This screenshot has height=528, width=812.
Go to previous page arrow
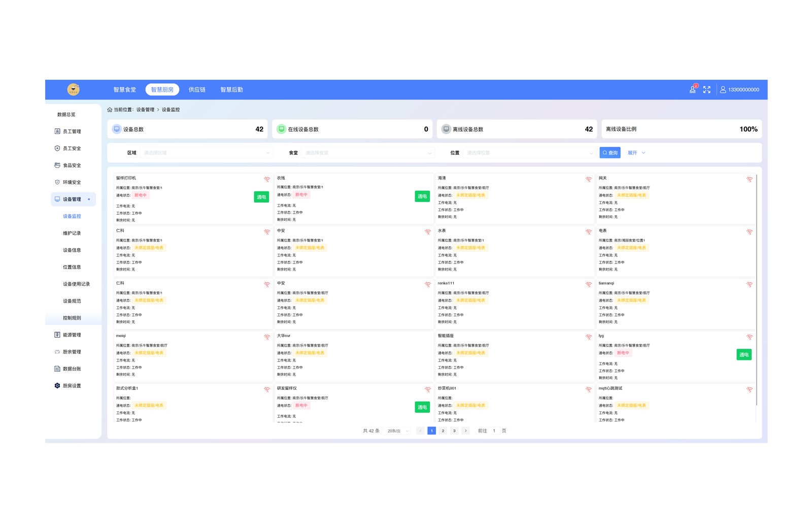coord(420,431)
